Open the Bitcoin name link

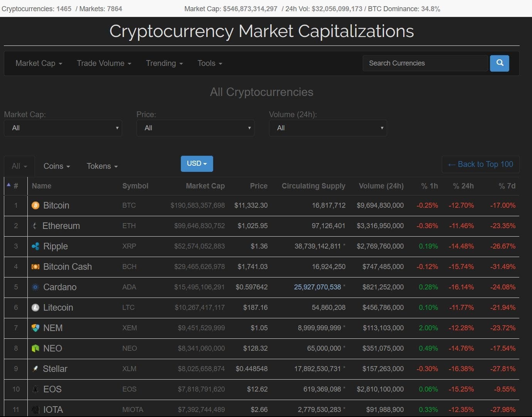pos(56,205)
